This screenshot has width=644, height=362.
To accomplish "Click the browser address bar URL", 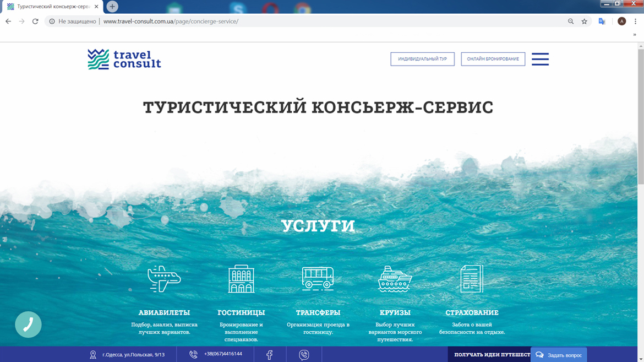I will tap(171, 21).
